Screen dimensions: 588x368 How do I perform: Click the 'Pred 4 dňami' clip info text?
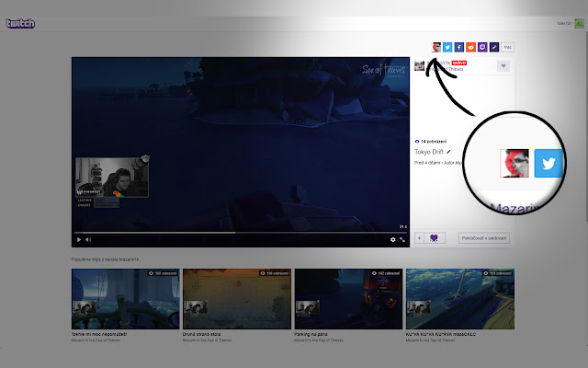[x=439, y=163]
